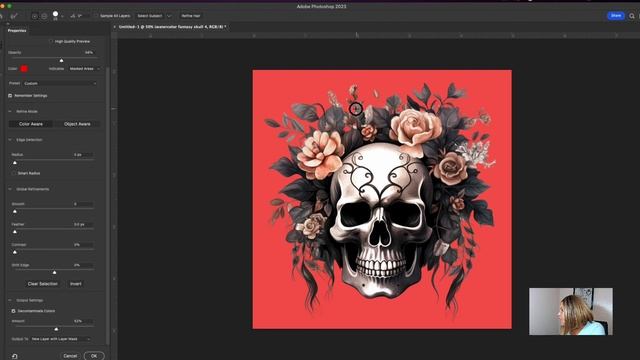The height and width of the screenshot is (360, 640).
Task: Open the white brush size preset picker
Action: pos(56,15)
